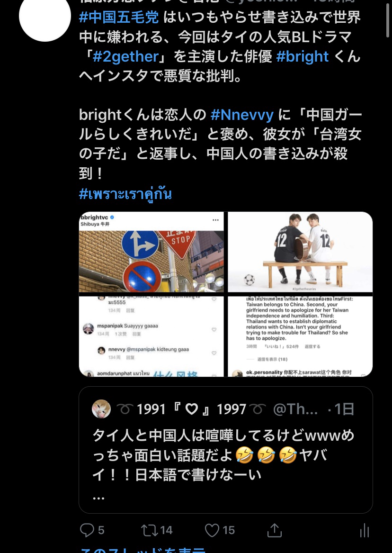Like the tweet with the heart icon
This screenshot has height=553, width=392.
(x=212, y=530)
